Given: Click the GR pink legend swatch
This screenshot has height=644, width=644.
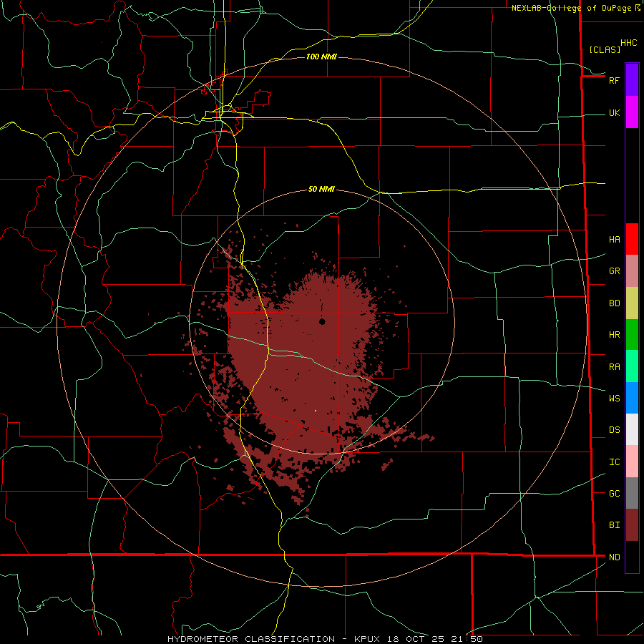Looking at the screenshot, I should tap(632, 271).
